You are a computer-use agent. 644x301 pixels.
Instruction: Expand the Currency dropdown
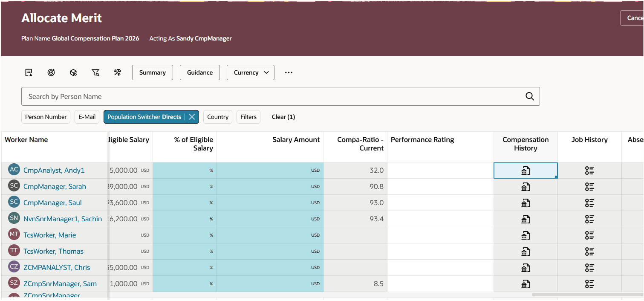click(251, 72)
